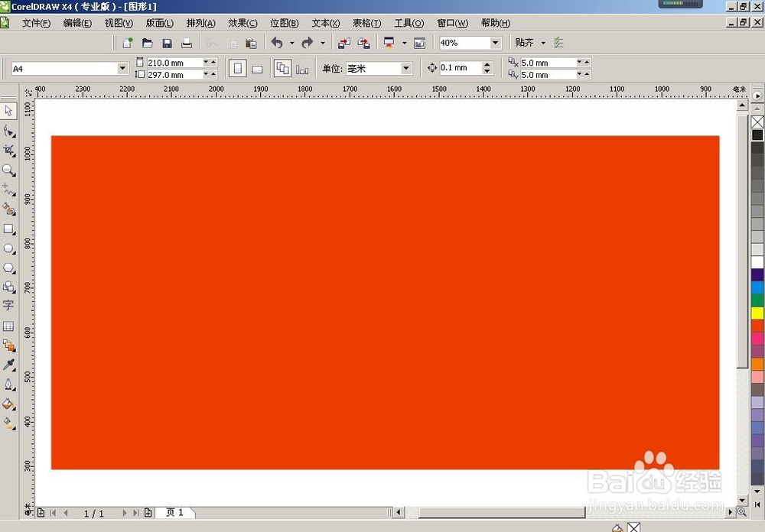Print the document

187,43
